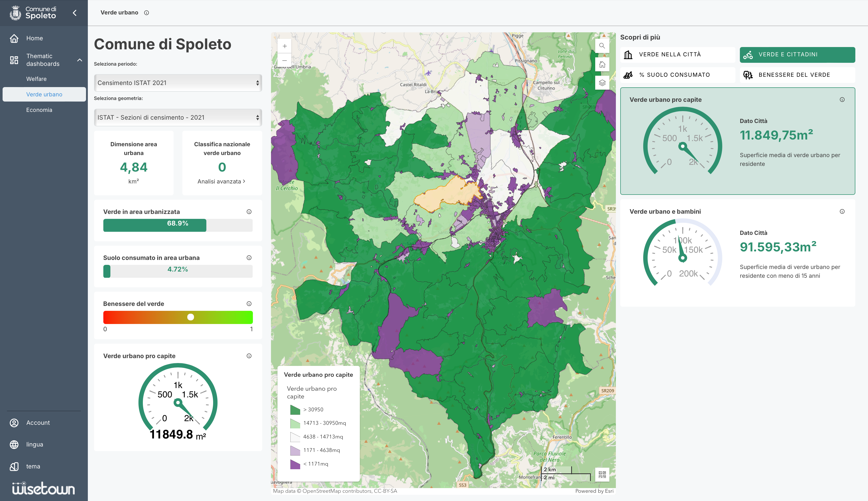Screen dimensions: 868x501
Task: Zoom in on the map
Action: pyautogui.click(x=284, y=46)
